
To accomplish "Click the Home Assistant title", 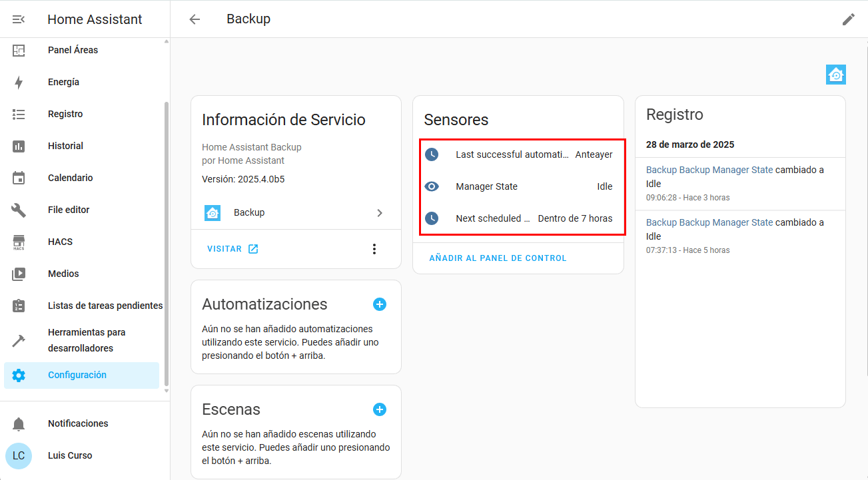I will [x=95, y=19].
